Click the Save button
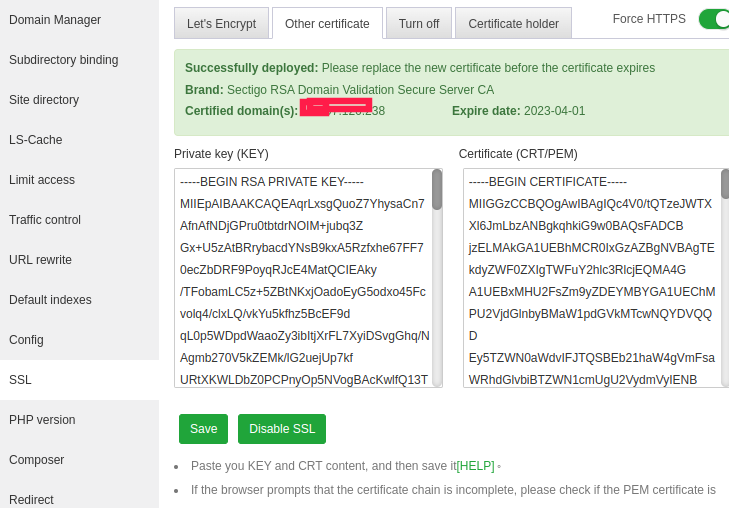The image size is (729, 508). pos(204,429)
